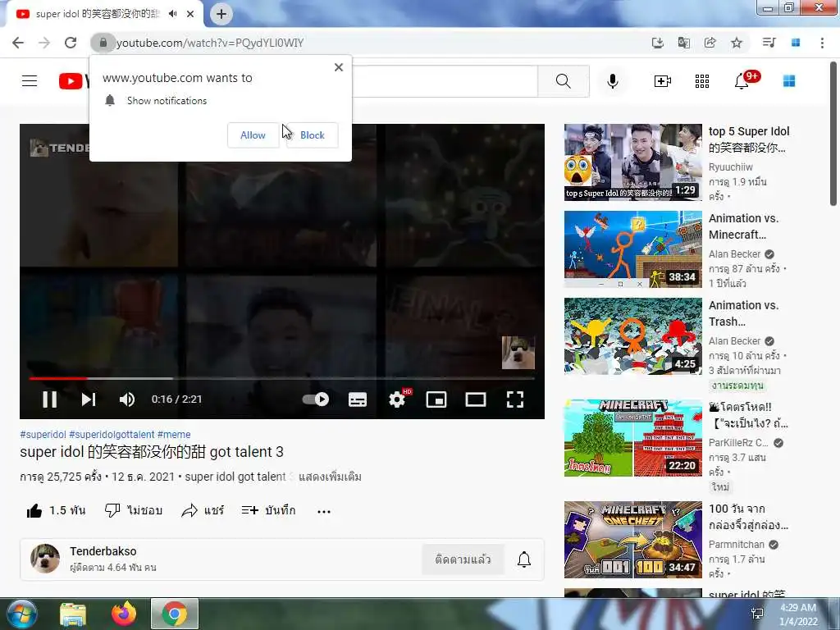840x630 pixels.
Task: Bookmark this page with the star
Action: [737, 43]
